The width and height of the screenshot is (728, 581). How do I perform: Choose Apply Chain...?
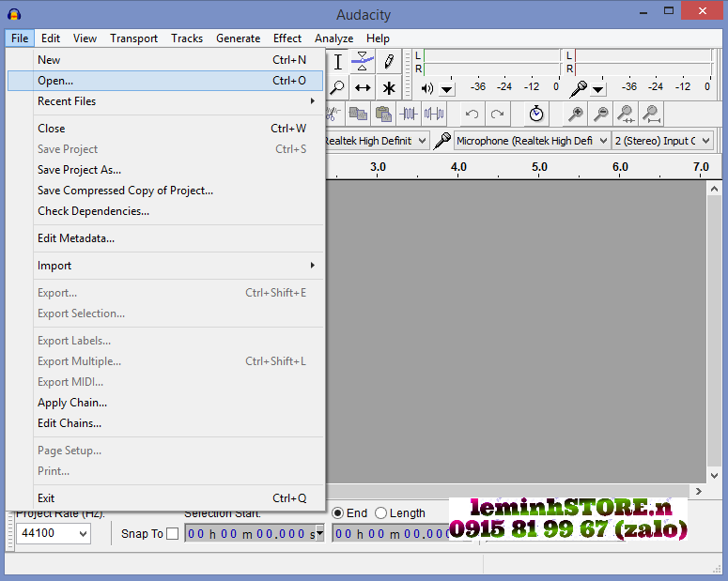[x=165, y=403]
